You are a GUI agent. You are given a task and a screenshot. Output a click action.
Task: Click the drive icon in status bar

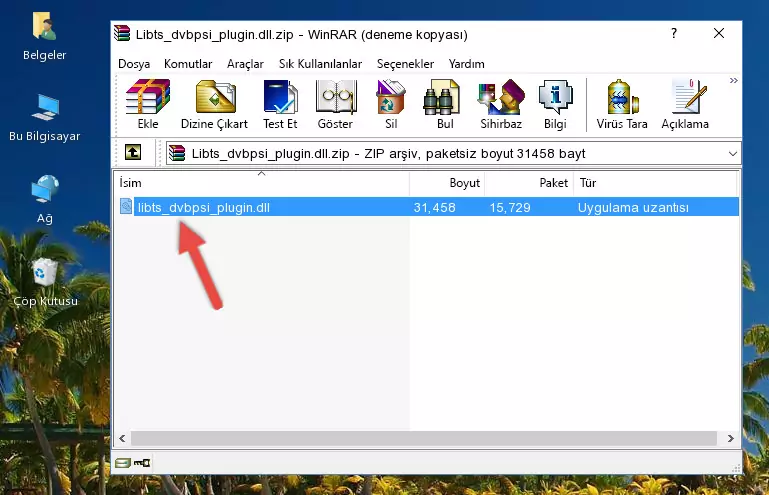tap(123, 463)
